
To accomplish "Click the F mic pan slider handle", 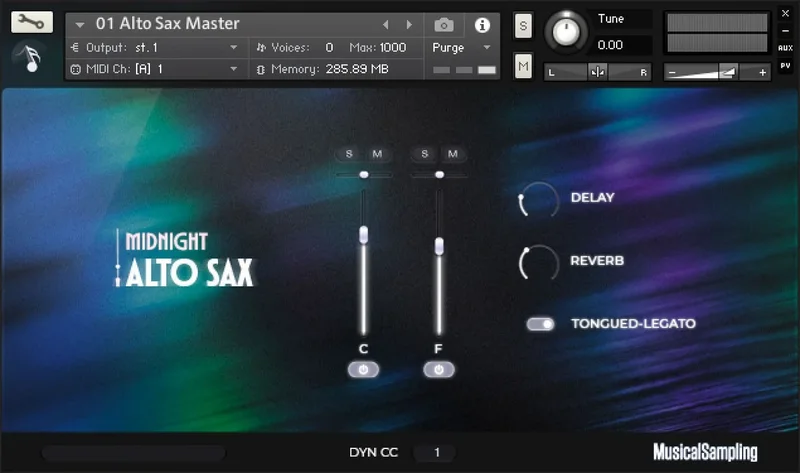I will (x=439, y=175).
